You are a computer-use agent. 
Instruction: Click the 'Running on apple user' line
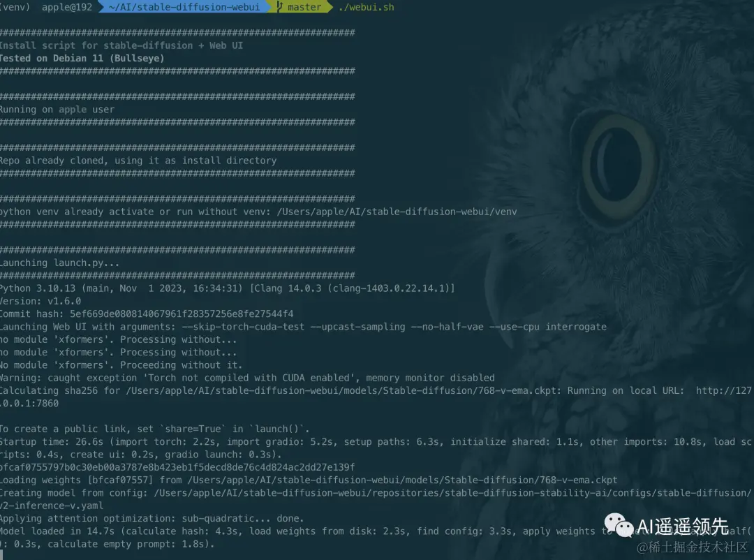click(57, 109)
